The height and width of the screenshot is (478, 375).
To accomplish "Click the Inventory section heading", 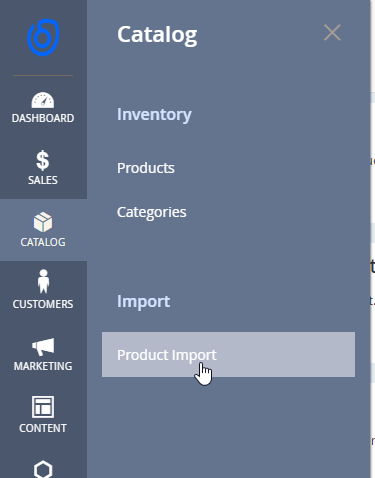I will click(x=154, y=115).
